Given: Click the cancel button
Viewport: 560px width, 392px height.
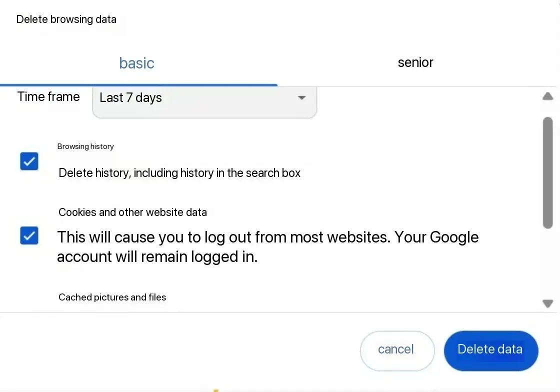Looking at the screenshot, I should (x=397, y=350).
